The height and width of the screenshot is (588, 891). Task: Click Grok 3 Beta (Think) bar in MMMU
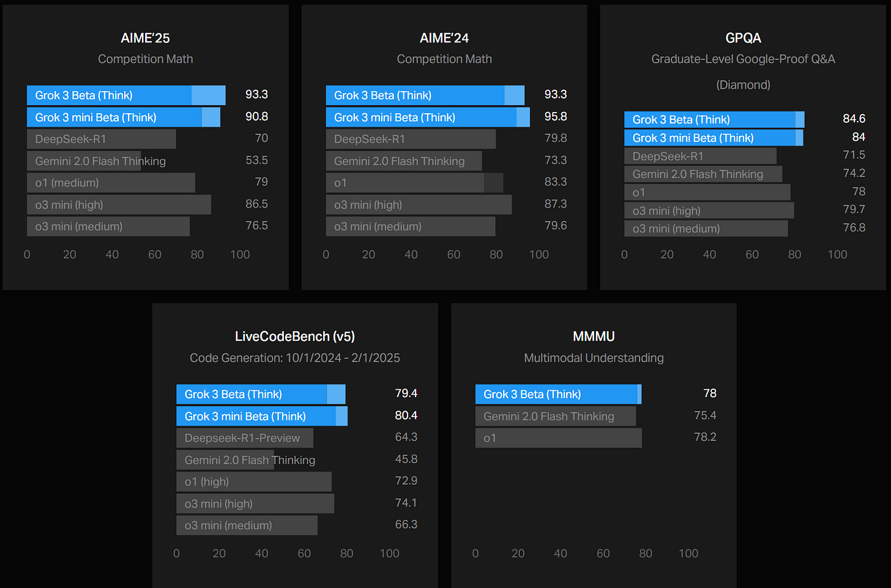click(x=558, y=395)
